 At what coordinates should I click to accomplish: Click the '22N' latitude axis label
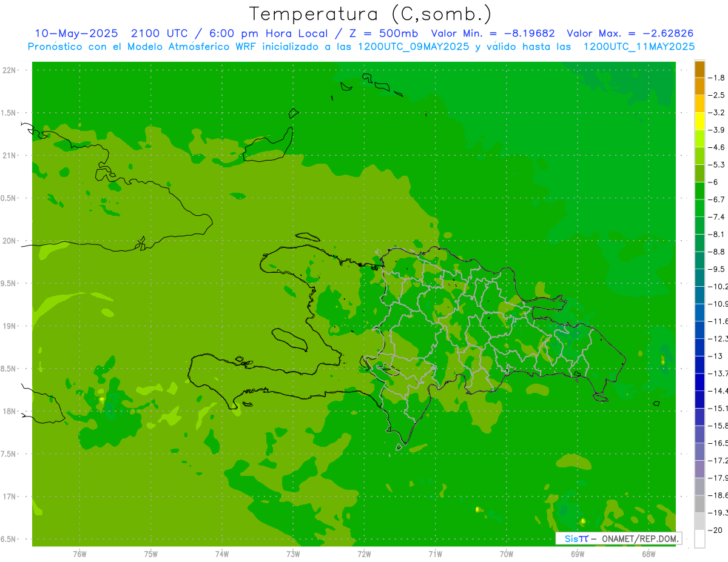[10, 70]
